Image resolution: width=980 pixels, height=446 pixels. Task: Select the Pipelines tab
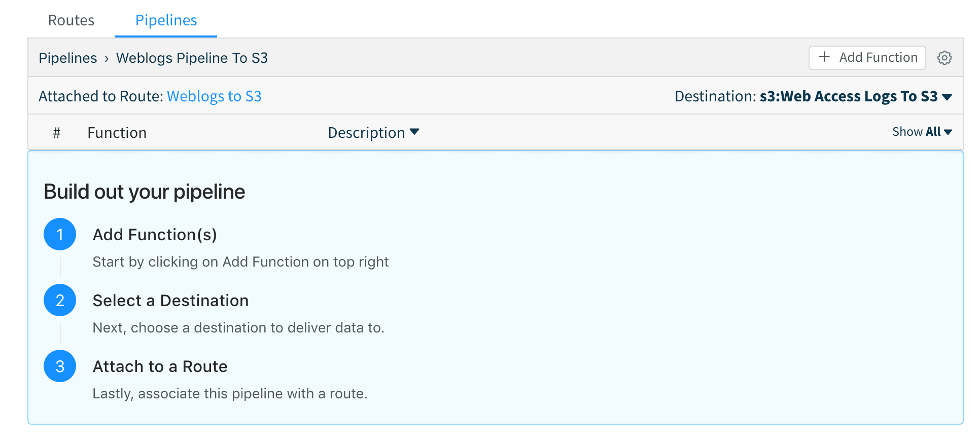point(166,20)
